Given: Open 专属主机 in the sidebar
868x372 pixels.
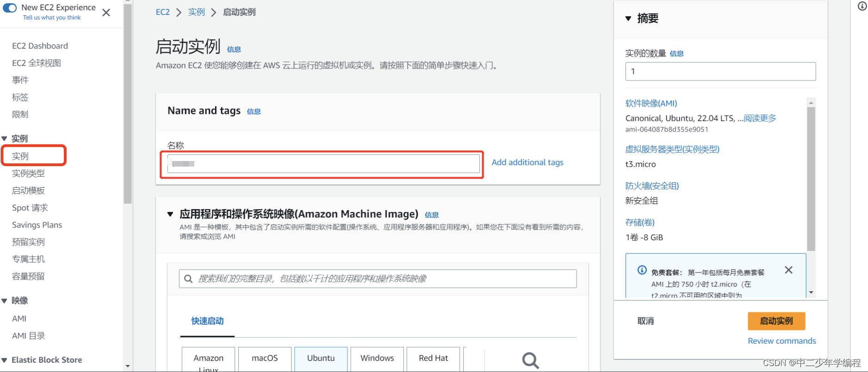Looking at the screenshot, I should click(x=28, y=259).
